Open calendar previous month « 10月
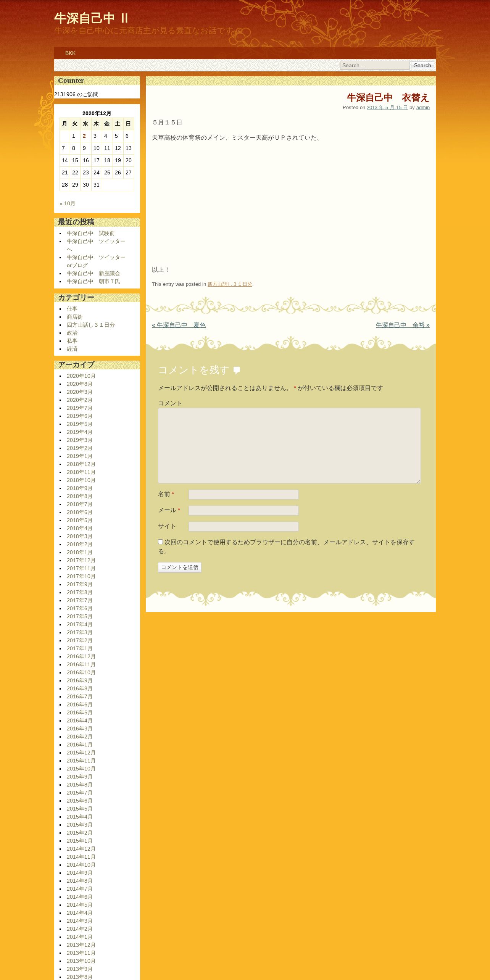The image size is (490, 980). 68,203
